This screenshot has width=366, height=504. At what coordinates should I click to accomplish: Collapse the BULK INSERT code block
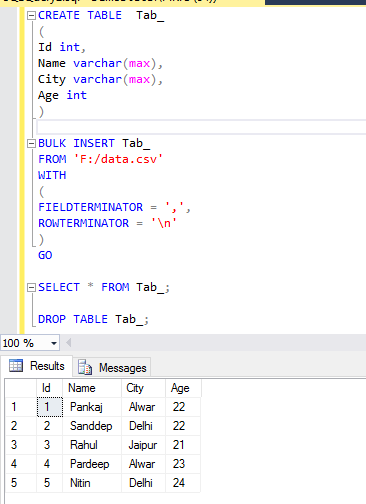pos(31,143)
